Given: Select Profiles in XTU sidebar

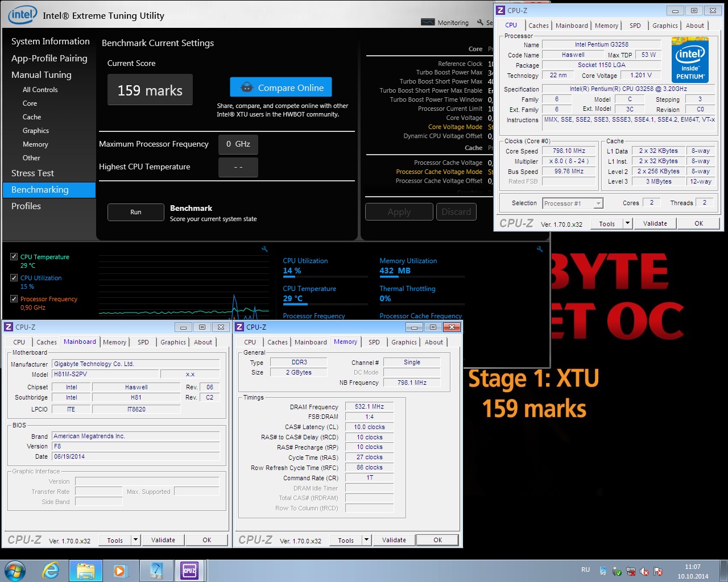Looking at the screenshot, I should click(26, 206).
